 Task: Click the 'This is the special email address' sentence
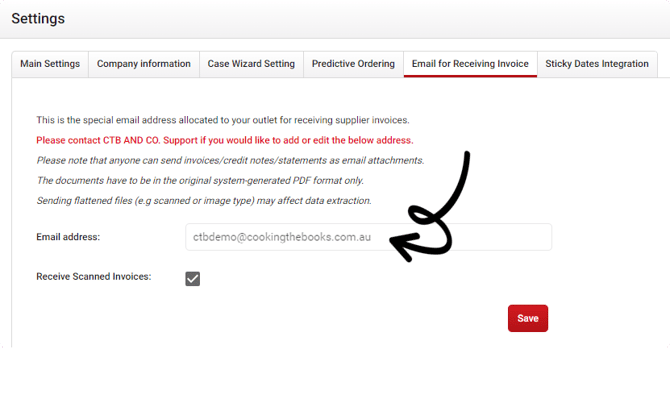click(223, 120)
